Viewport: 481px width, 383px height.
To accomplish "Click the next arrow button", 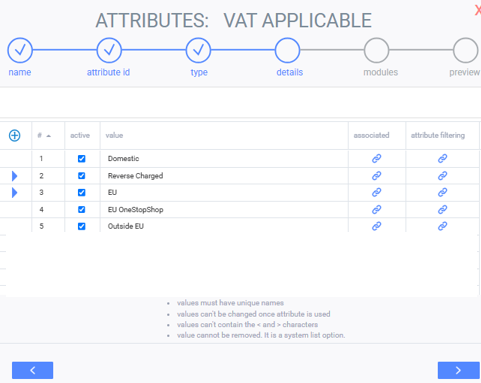I will pos(458,370).
